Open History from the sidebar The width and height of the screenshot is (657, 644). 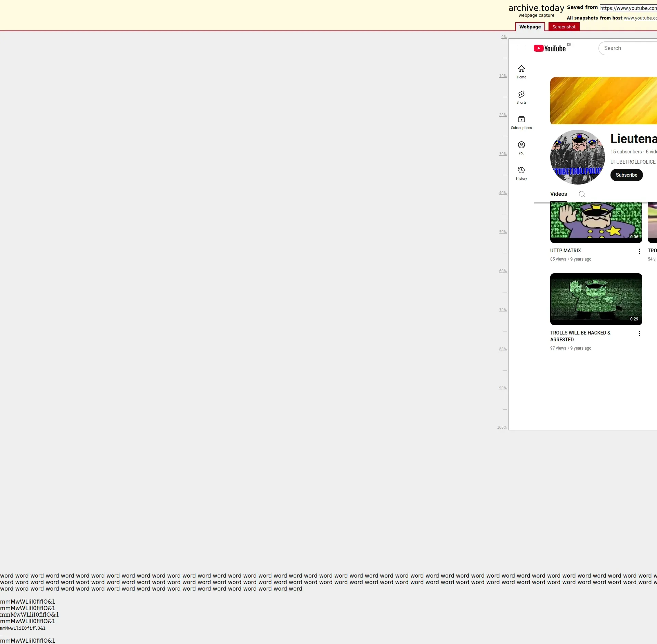point(521,173)
